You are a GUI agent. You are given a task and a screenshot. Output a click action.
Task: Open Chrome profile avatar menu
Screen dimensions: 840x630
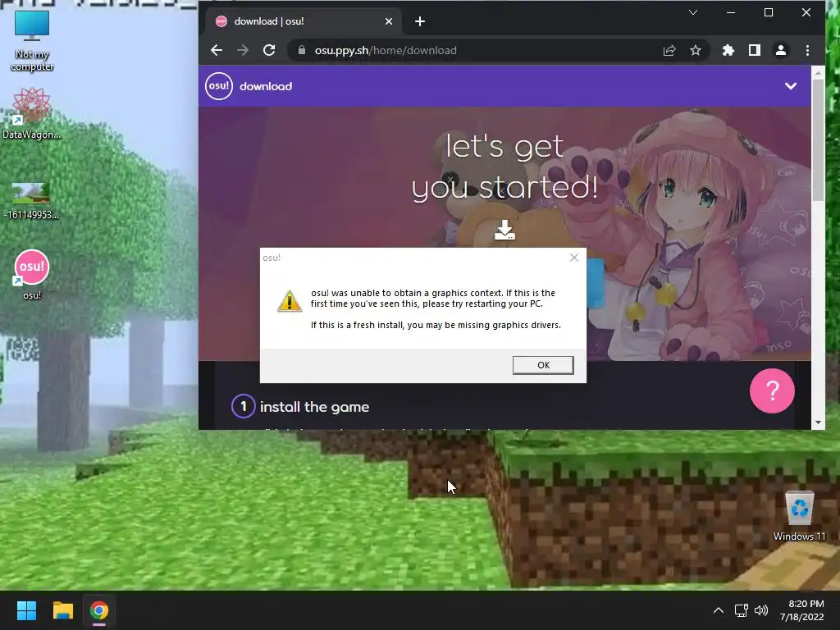[781, 50]
